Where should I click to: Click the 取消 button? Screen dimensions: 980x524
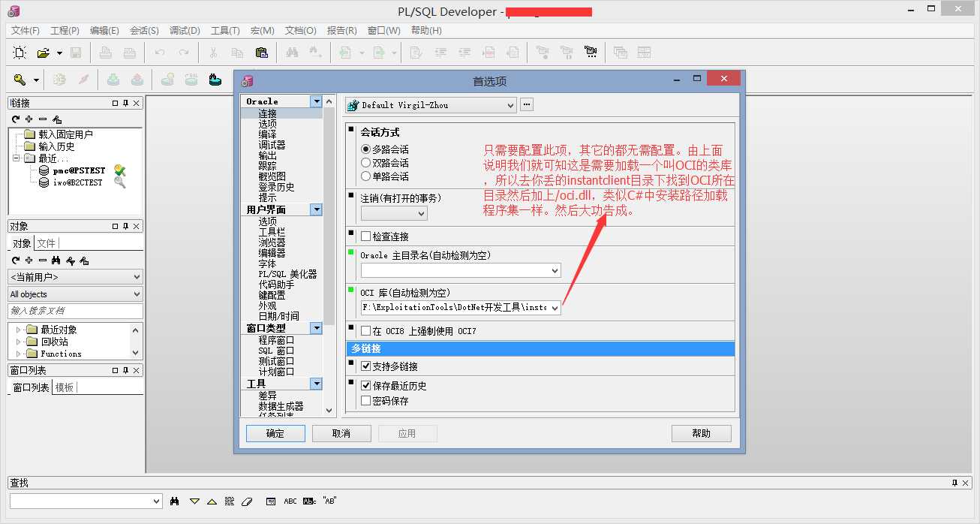point(341,433)
